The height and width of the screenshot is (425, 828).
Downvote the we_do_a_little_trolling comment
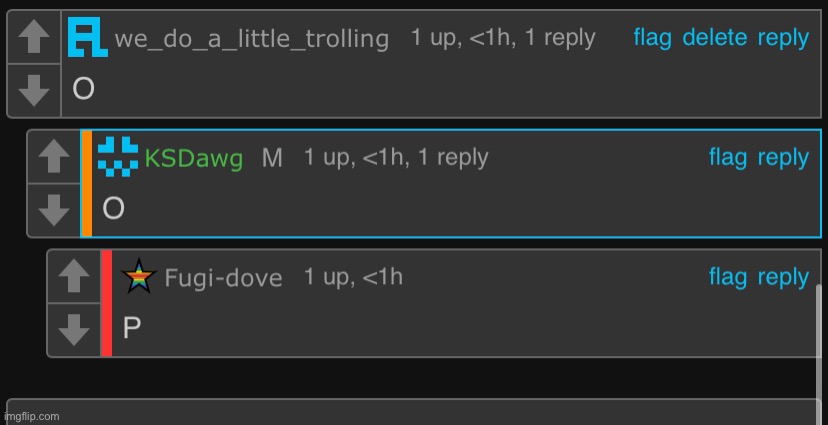pos(34,90)
